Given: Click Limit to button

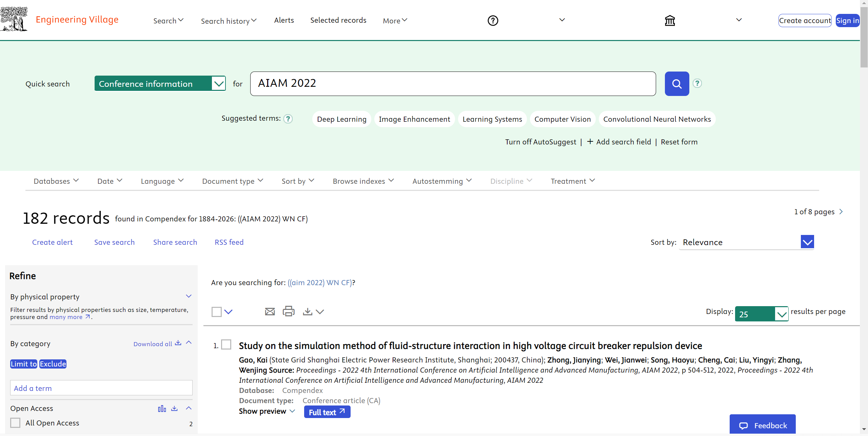Looking at the screenshot, I should [x=24, y=364].
